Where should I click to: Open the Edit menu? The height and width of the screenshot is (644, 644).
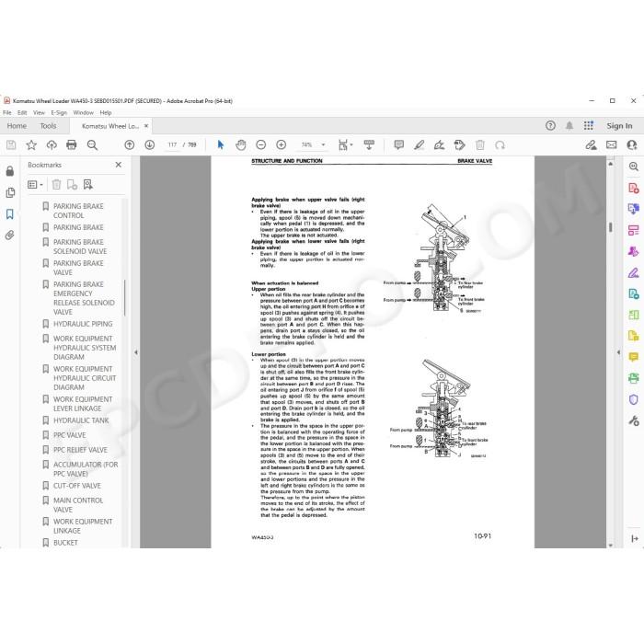point(22,112)
